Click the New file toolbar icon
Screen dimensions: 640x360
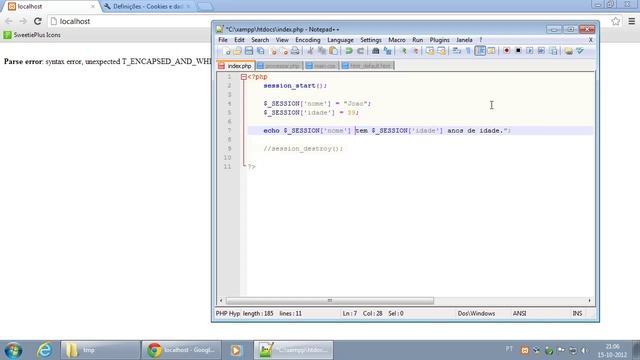pos(226,51)
